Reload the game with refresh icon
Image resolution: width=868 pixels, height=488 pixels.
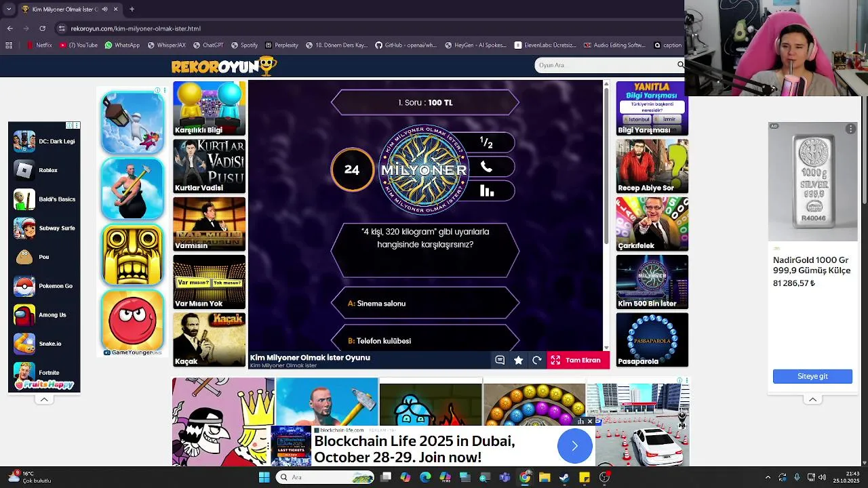pos(536,361)
